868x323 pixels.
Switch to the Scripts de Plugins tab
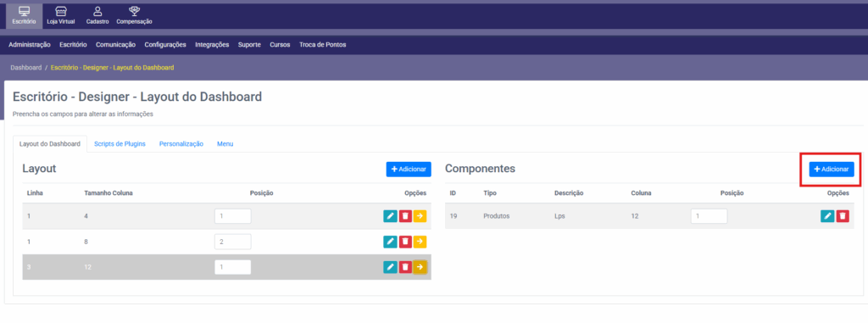120,143
